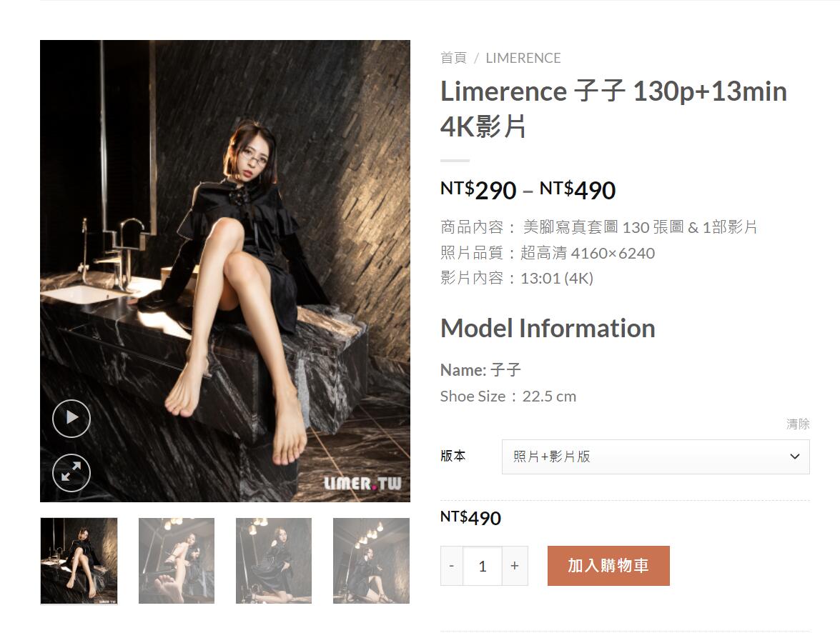The image size is (840, 633).
Task: Open LIMERENCE breadcrumb category
Action: point(523,58)
